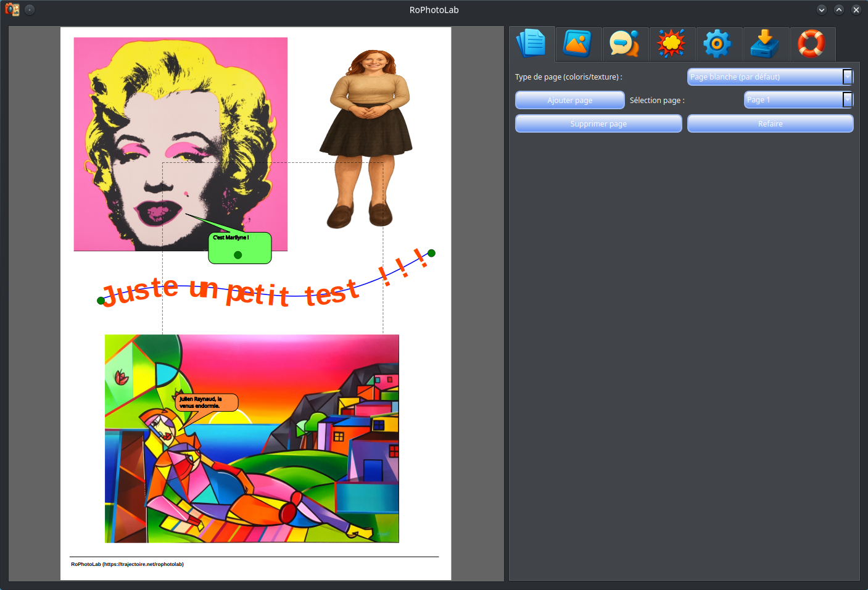Screen dimensions: 868x590
Task: Click the RoPhotoLab app icon in title bar
Action: tap(12, 10)
